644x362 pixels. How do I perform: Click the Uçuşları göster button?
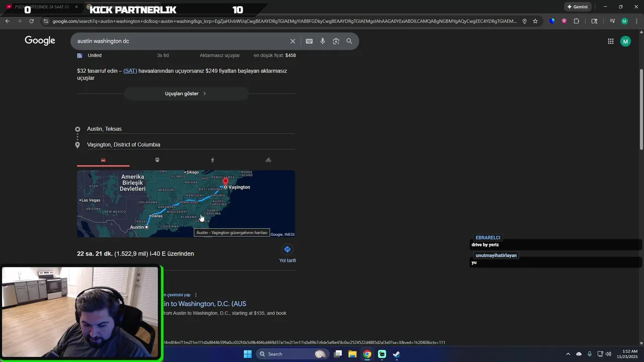click(x=186, y=94)
